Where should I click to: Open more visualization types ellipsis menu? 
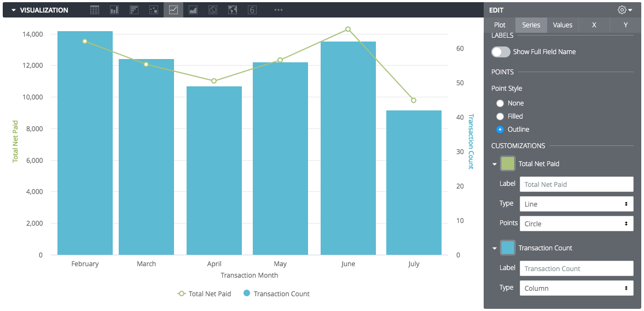point(279,10)
